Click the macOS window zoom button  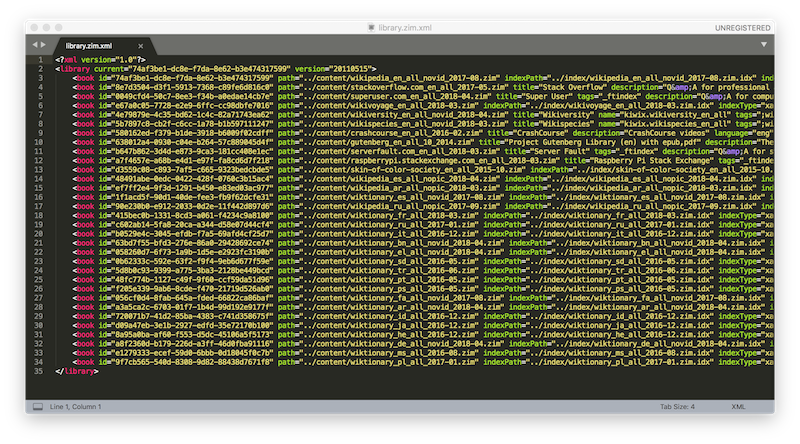(59, 28)
